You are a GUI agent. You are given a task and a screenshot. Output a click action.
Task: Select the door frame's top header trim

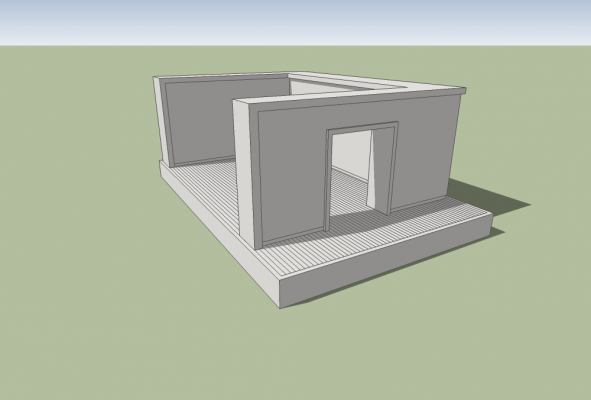click(x=363, y=126)
